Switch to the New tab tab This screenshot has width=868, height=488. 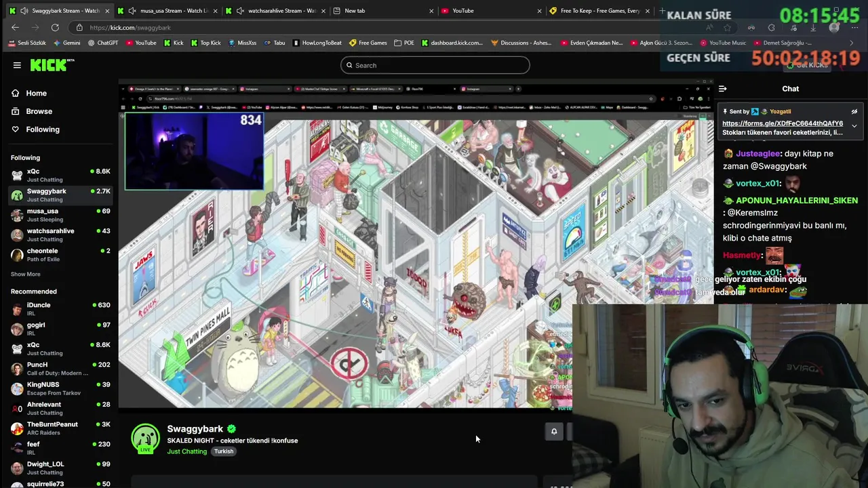[384, 11]
